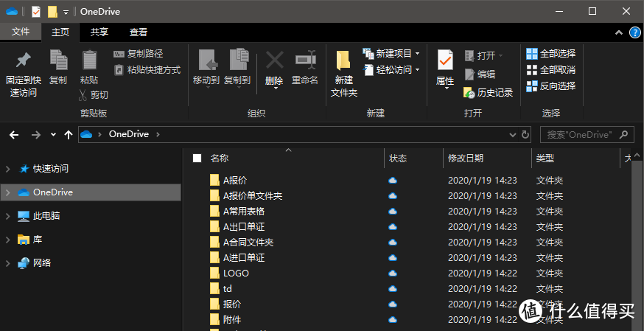Screen dimensions: 644x331
Task: Sort by Name (名称) column header
Action: [220, 158]
